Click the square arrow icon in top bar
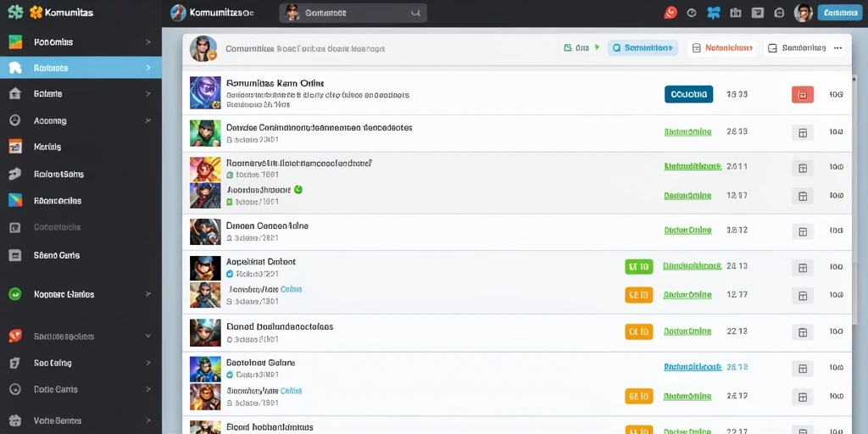The height and width of the screenshot is (434, 868). pos(758,13)
